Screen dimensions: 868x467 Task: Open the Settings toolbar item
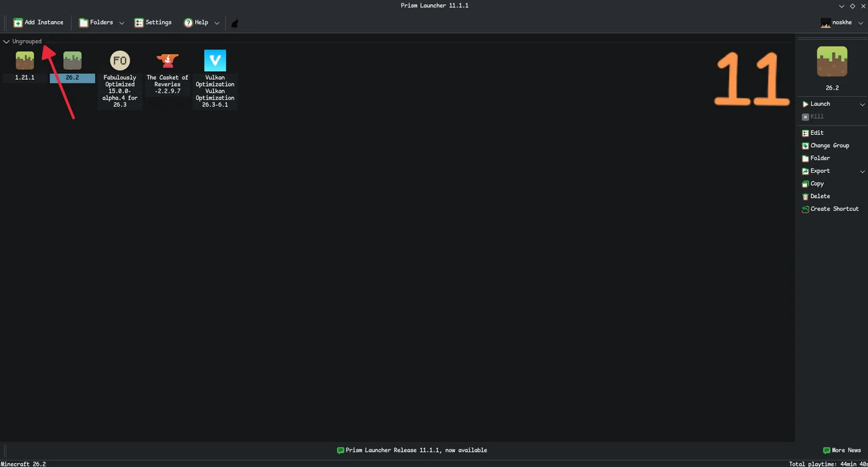153,22
